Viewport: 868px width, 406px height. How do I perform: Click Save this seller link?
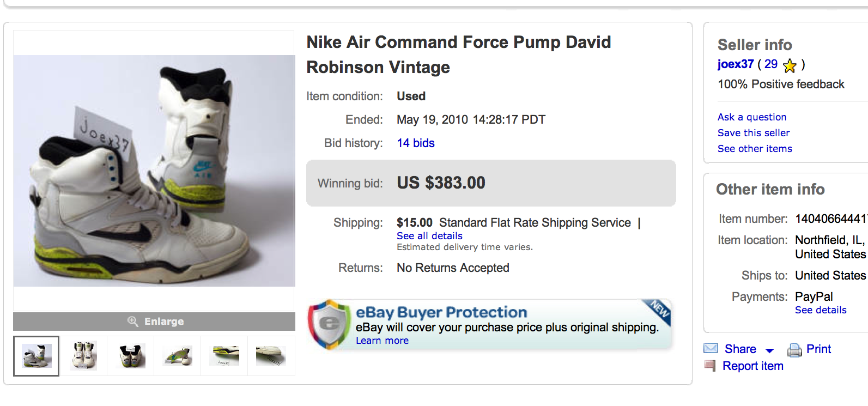coord(753,133)
